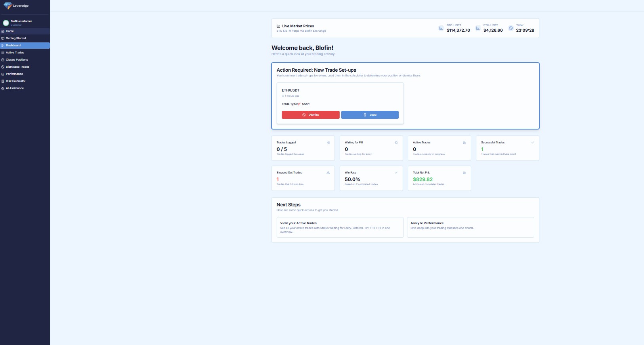Open the Risk Calculator page
The height and width of the screenshot is (345, 644).
pyautogui.click(x=25, y=81)
